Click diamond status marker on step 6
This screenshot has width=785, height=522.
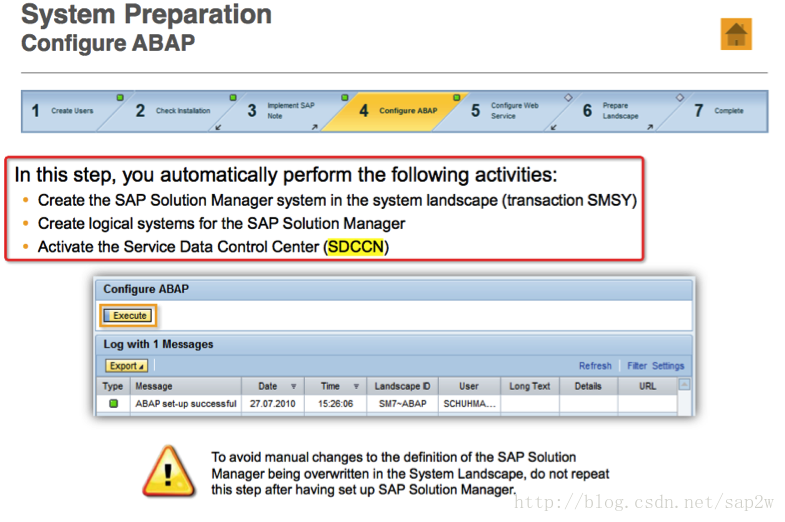click(x=680, y=98)
